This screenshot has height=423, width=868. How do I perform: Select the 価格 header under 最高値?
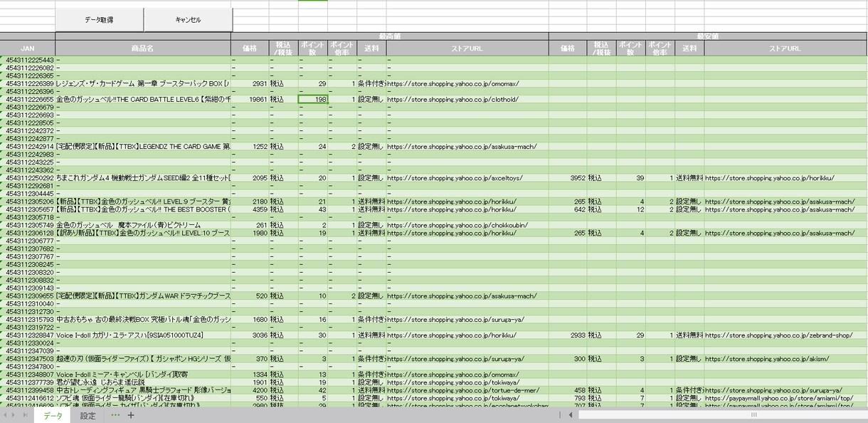tap(250, 48)
